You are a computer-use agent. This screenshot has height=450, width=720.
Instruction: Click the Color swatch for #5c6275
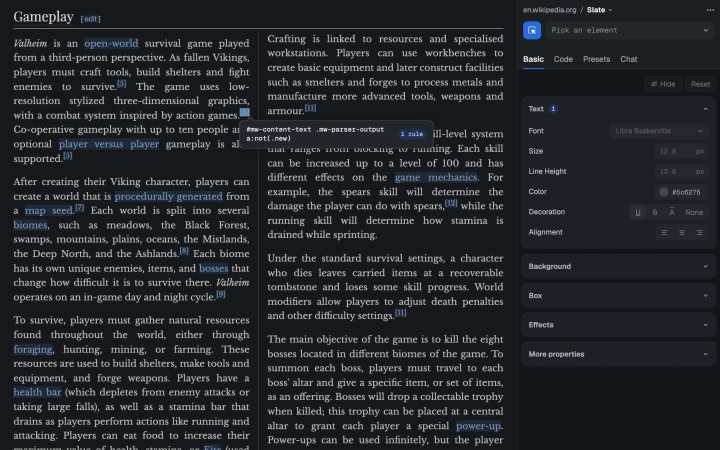pyautogui.click(x=664, y=192)
